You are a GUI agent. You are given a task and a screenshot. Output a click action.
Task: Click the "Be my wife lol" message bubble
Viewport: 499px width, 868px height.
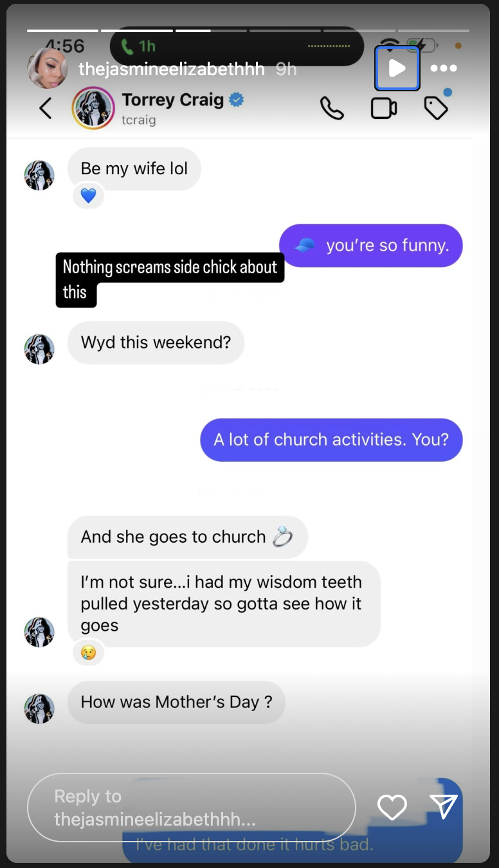pyautogui.click(x=134, y=168)
